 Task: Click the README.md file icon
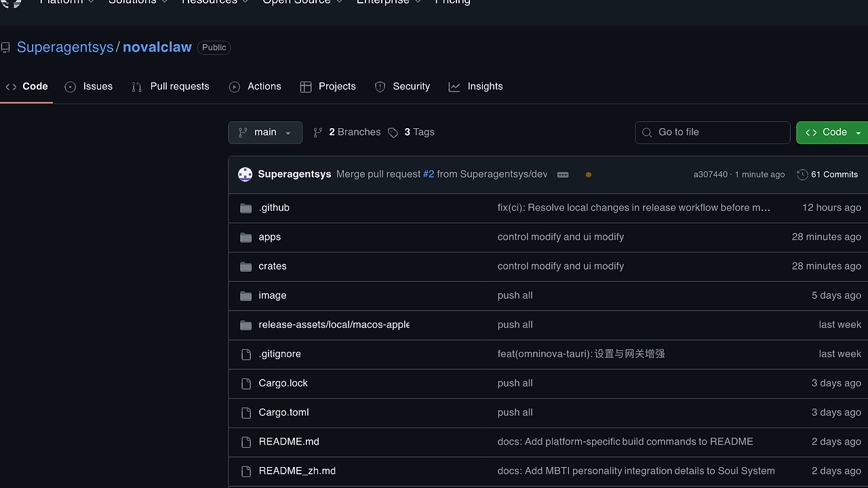pos(246,441)
